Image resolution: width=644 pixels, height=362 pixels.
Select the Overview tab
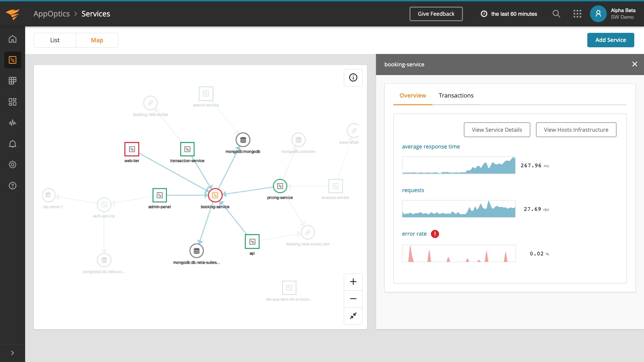tap(413, 96)
